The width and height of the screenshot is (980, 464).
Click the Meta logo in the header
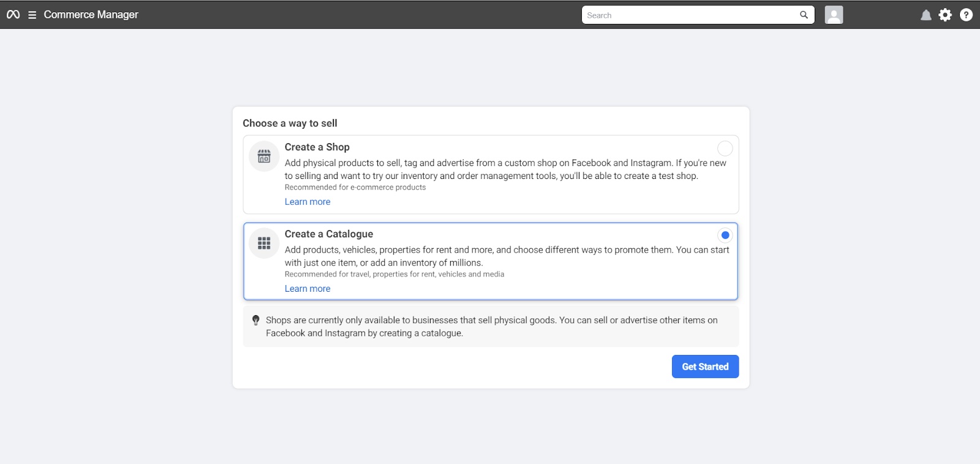(13, 15)
